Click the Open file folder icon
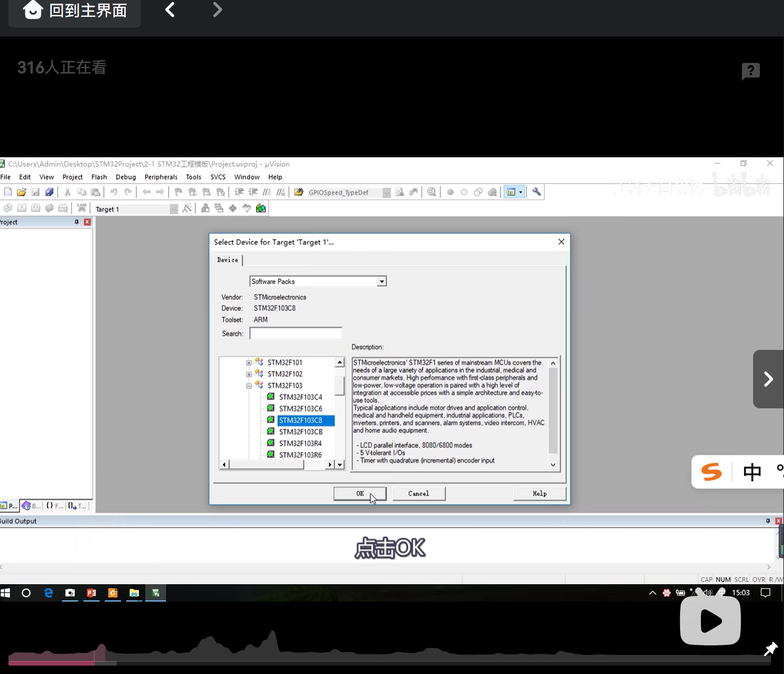This screenshot has width=784, height=674. (21, 192)
